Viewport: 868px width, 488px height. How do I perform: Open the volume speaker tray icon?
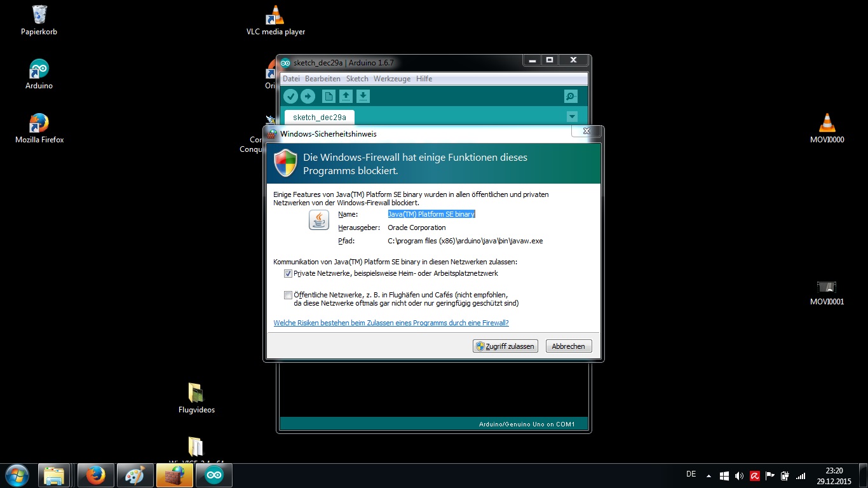[739, 475]
